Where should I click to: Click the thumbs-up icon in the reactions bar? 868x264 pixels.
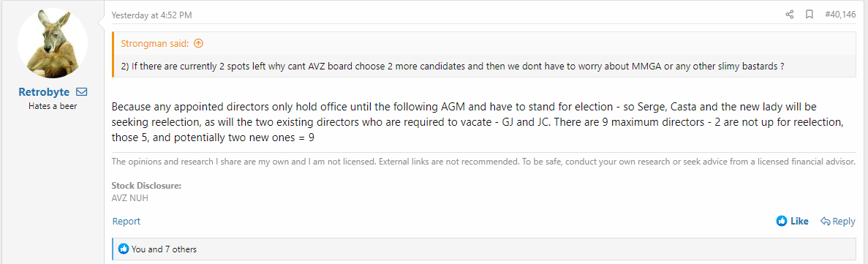(x=124, y=249)
